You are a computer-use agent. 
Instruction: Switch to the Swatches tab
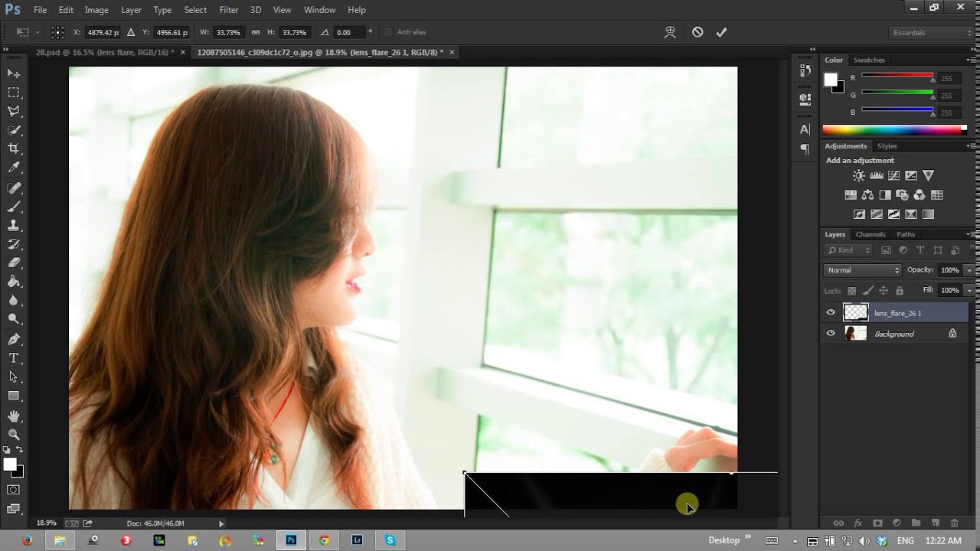(x=869, y=60)
